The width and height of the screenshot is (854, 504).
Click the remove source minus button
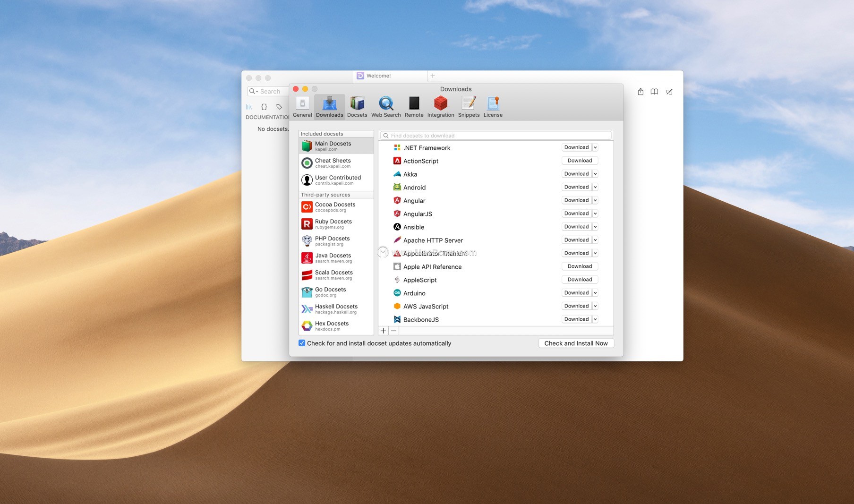393,331
